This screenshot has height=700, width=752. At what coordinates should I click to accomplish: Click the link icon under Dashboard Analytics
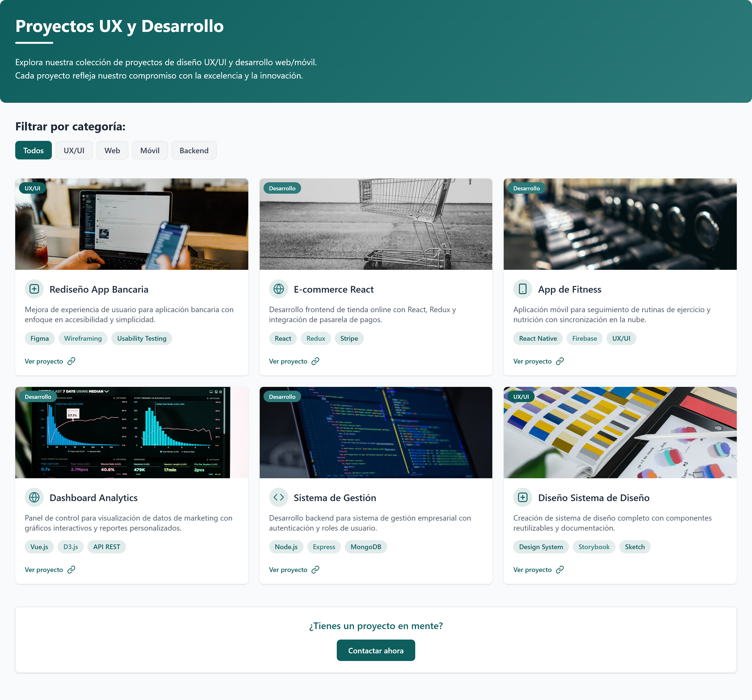click(71, 569)
